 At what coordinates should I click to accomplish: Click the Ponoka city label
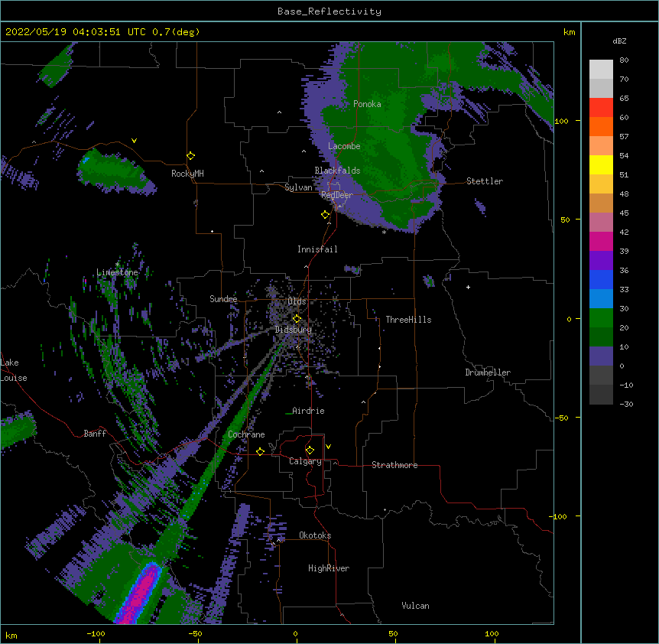point(367,104)
